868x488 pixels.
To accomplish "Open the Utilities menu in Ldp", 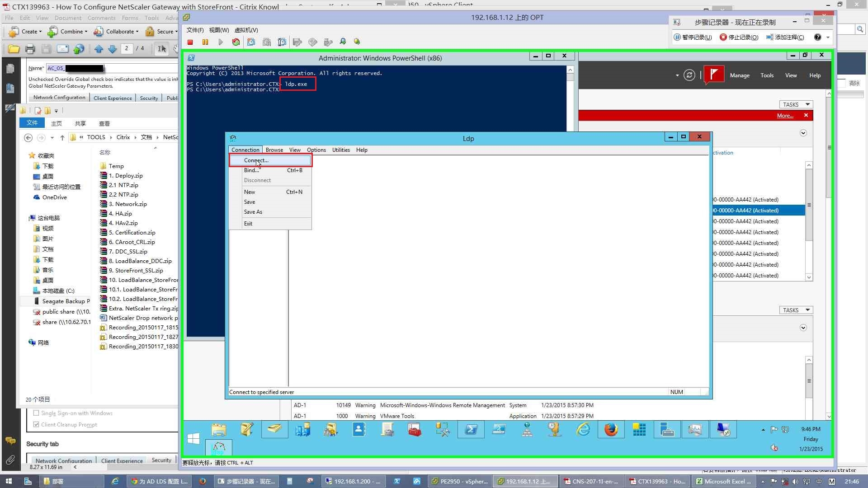I will (x=341, y=150).
